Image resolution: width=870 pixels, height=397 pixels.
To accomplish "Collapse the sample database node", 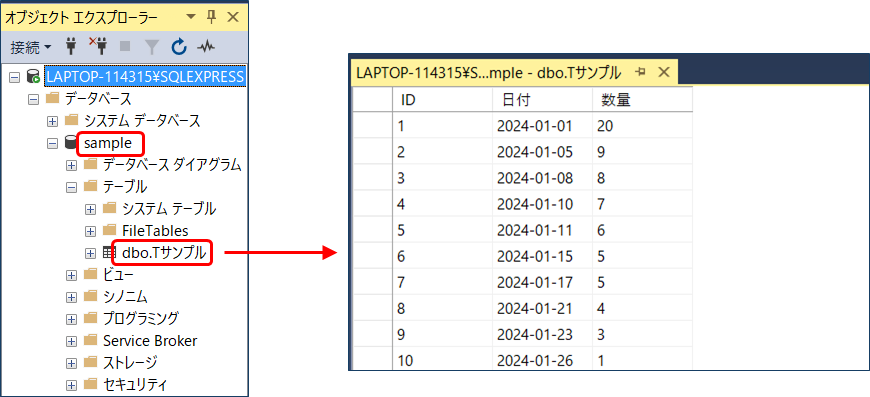I will click(53, 143).
